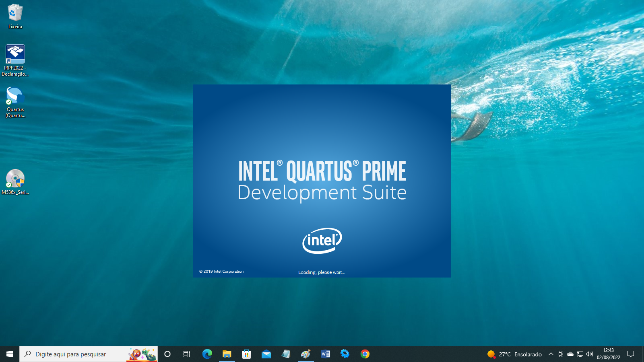Image resolution: width=644 pixels, height=362 pixels.
Task: Open the 27°C Ensolarado weather widget
Action: coord(514,354)
